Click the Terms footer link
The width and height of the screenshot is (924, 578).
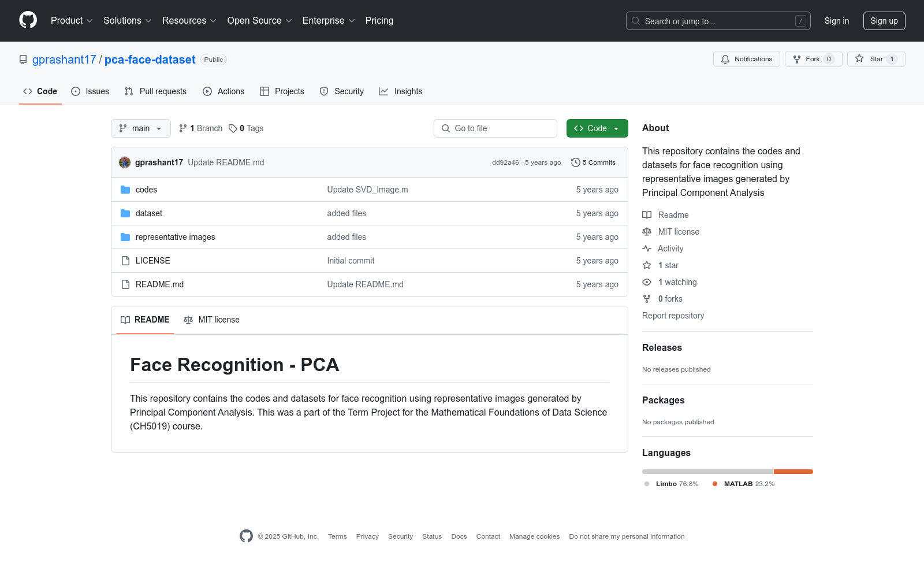coord(337,536)
